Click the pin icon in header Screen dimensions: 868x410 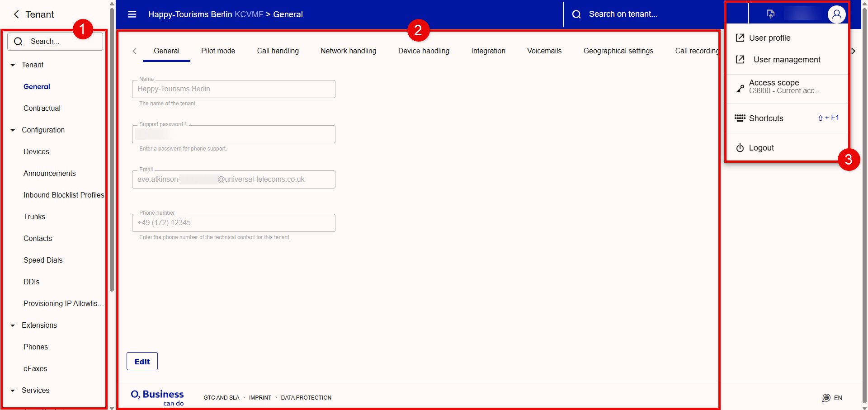[771, 14]
